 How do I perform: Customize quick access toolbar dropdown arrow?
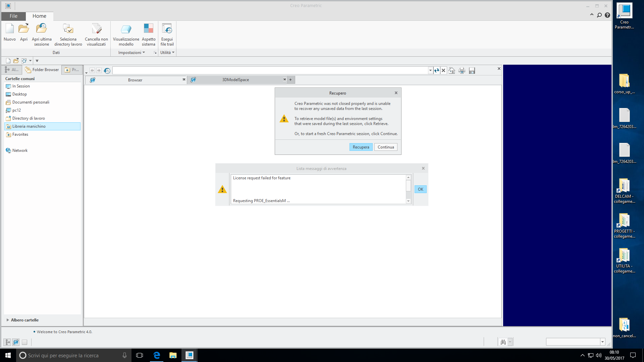(37, 61)
